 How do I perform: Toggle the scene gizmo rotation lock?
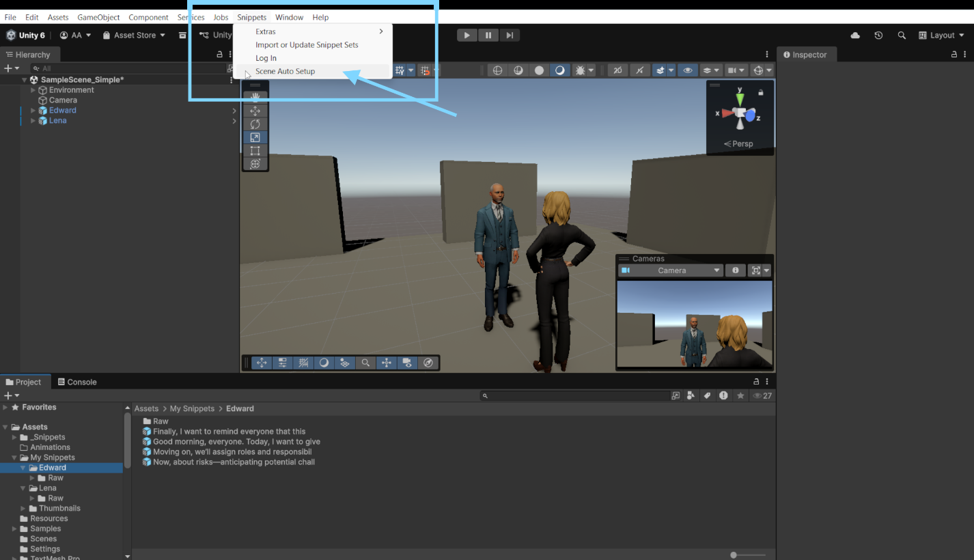[x=760, y=93]
